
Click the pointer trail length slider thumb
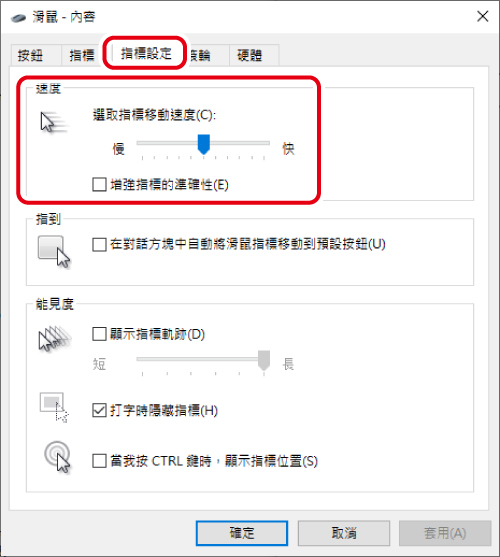(x=264, y=360)
